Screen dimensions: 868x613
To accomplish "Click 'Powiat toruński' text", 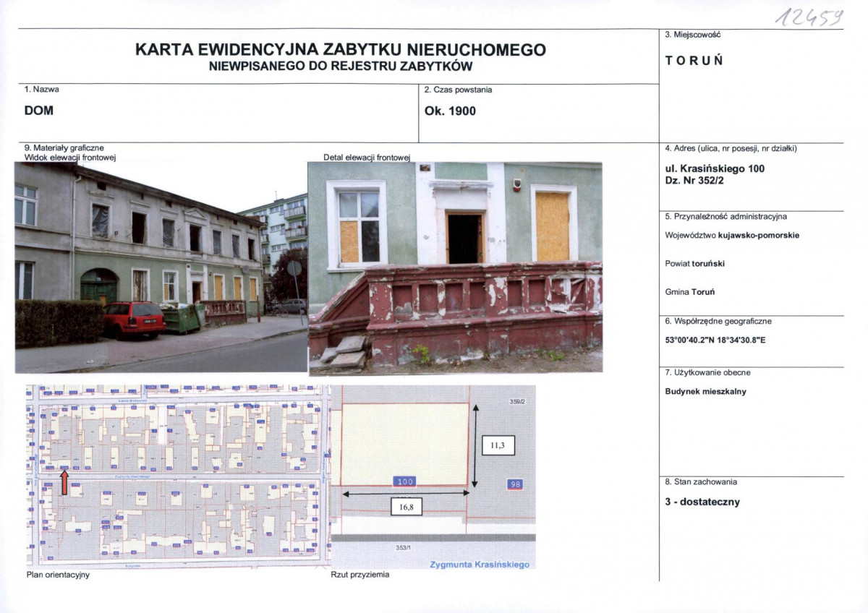I will 694,264.
